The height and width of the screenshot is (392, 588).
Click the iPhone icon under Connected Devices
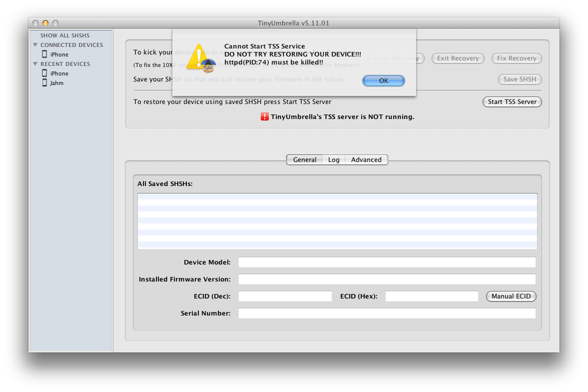point(44,54)
